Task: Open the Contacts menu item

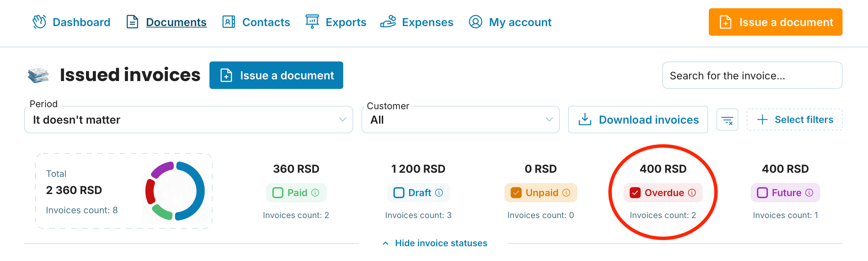Action: tap(256, 22)
